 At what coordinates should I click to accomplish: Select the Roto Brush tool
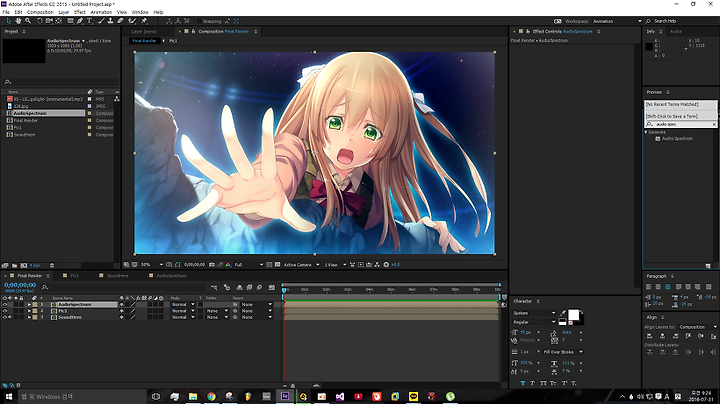pyautogui.click(x=132, y=21)
